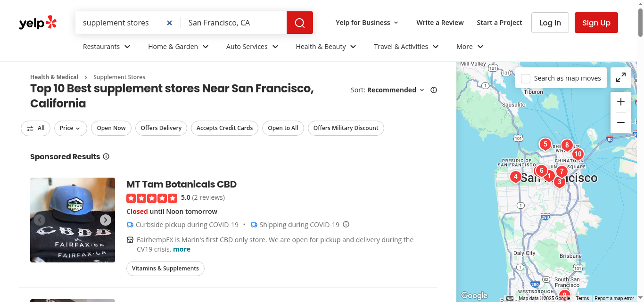Open info icon after Shipping during COVID-19
The image size is (644, 302).
pyautogui.click(x=346, y=224)
